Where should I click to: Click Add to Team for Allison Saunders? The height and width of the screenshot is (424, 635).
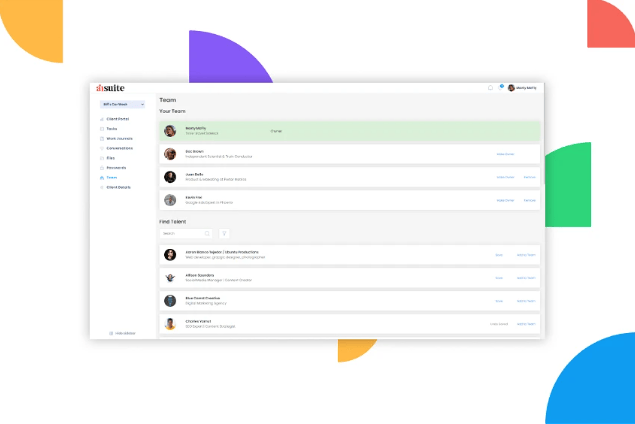coord(526,277)
